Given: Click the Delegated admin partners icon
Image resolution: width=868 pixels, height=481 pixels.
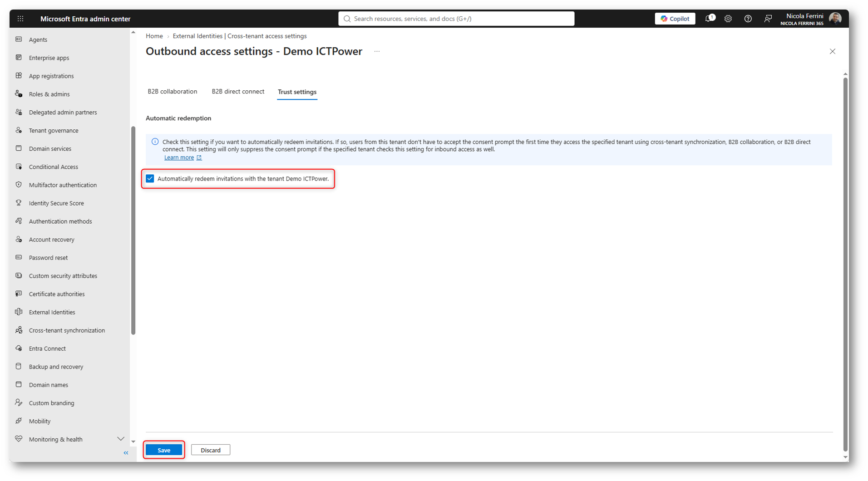Looking at the screenshot, I should click(x=19, y=112).
